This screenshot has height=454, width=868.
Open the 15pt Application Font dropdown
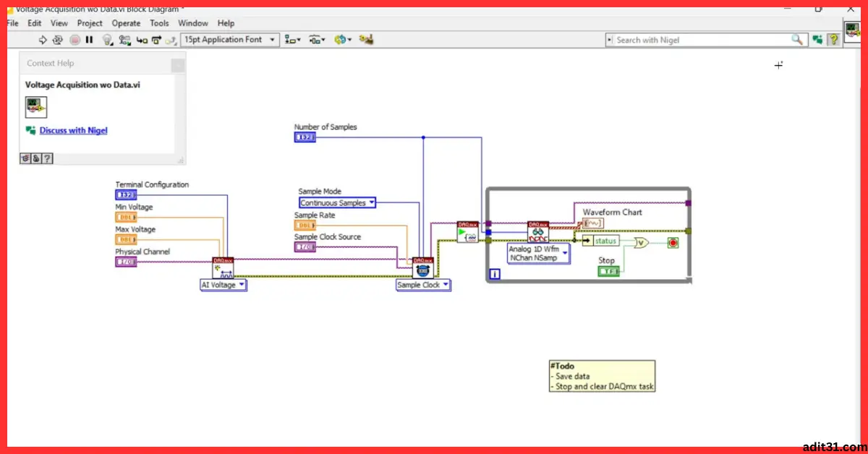[x=230, y=40]
